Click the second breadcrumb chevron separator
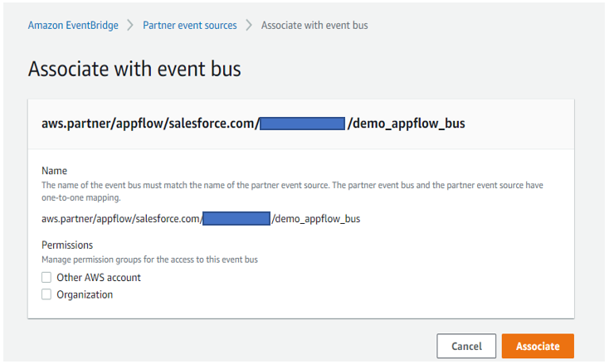The width and height of the screenshot is (609, 364). (x=249, y=25)
